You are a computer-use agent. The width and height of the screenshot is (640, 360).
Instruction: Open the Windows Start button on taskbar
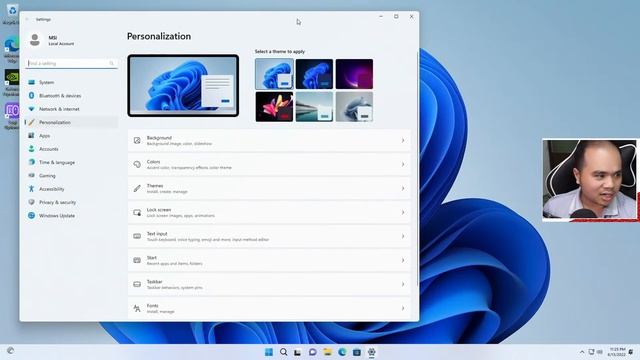[269, 352]
